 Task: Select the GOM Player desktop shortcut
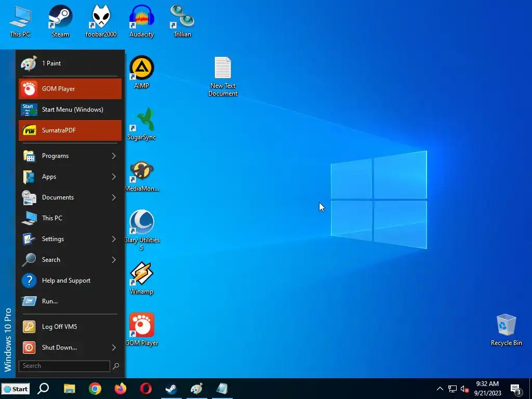point(141,329)
